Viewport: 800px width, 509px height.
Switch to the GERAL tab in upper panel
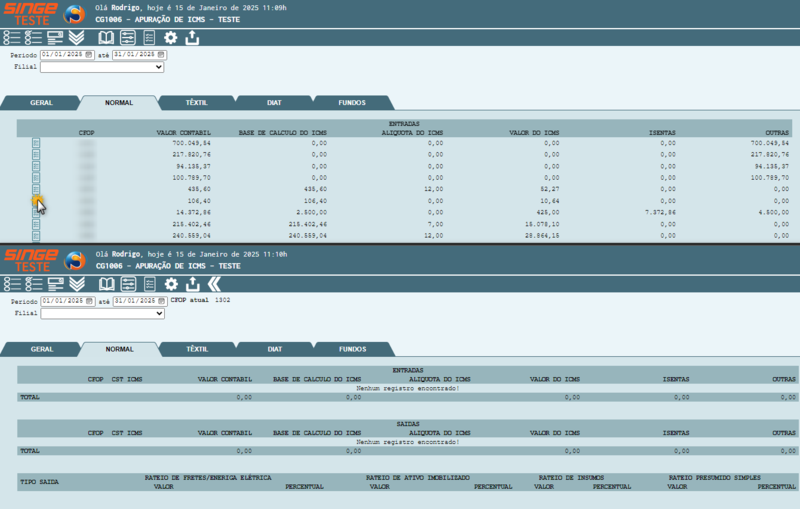(41, 103)
